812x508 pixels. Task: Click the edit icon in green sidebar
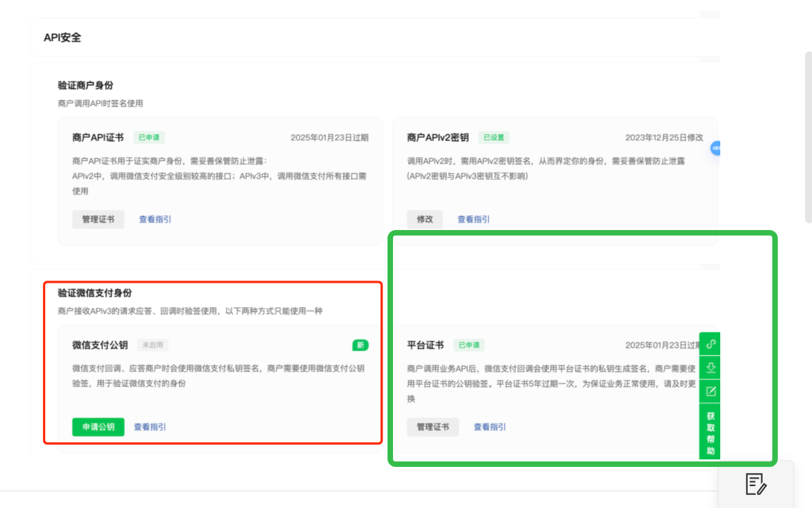[x=711, y=391]
